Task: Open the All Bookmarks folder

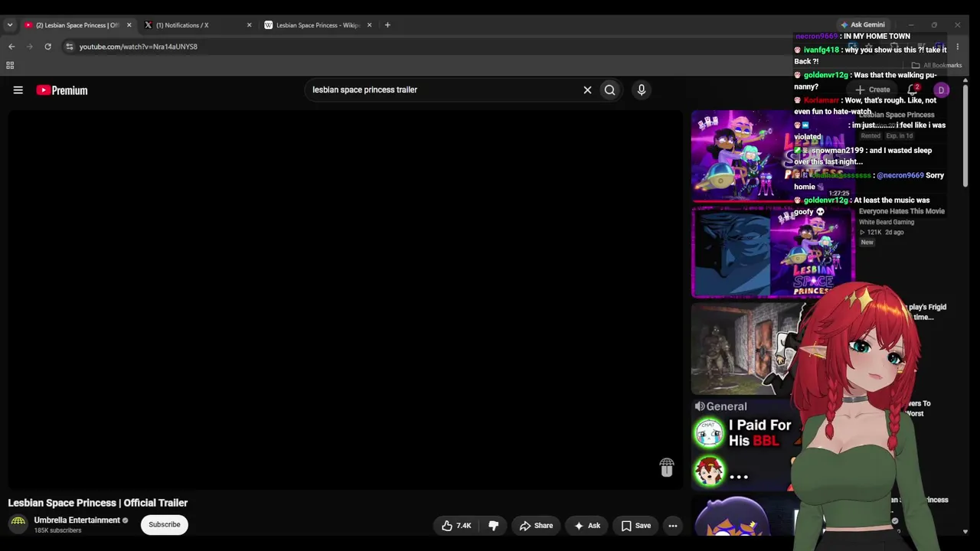Action: pos(936,65)
